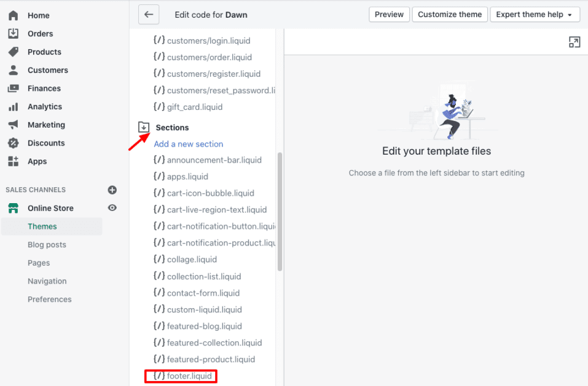Open Blog posts submenu item
The image size is (588, 386).
[x=47, y=244]
